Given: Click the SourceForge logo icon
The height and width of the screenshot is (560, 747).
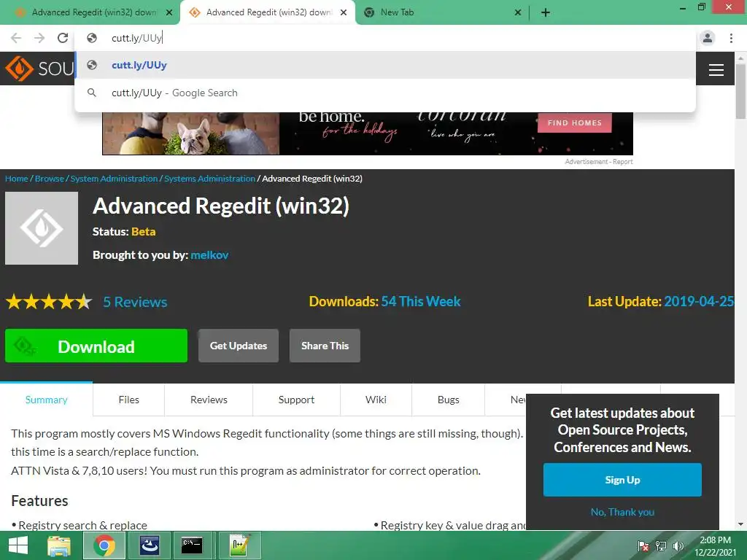Looking at the screenshot, I should coord(19,69).
